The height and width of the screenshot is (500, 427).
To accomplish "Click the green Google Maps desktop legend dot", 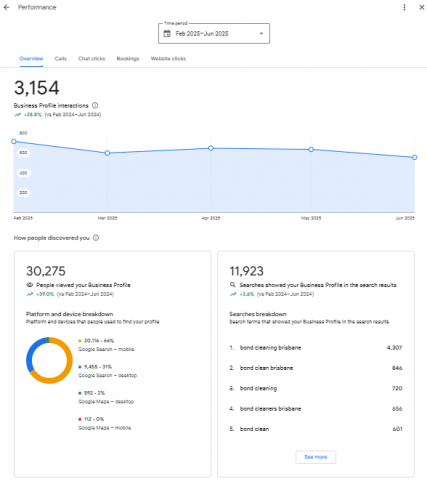I will pos(80,393).
